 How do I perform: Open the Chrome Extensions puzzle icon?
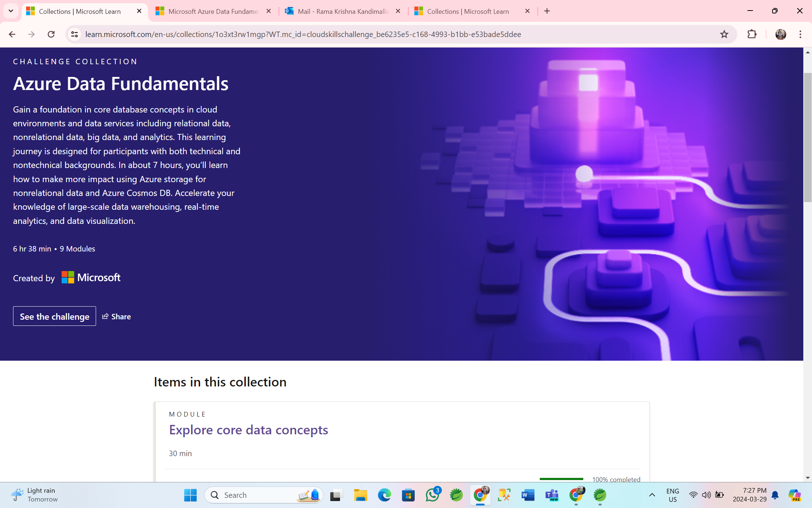(x=752, y=34)
